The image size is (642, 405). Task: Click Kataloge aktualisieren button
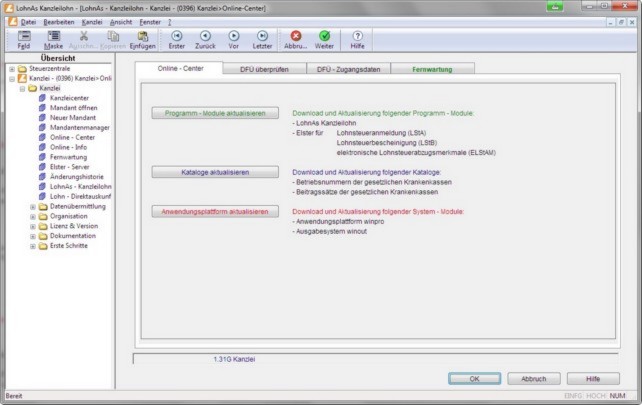click(x=215, y=172)
